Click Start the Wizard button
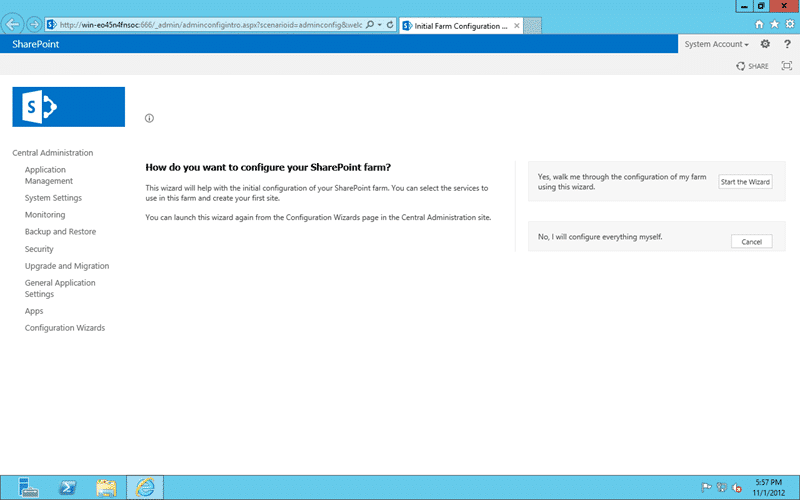800x500 pixels. [x=745, y=182]
